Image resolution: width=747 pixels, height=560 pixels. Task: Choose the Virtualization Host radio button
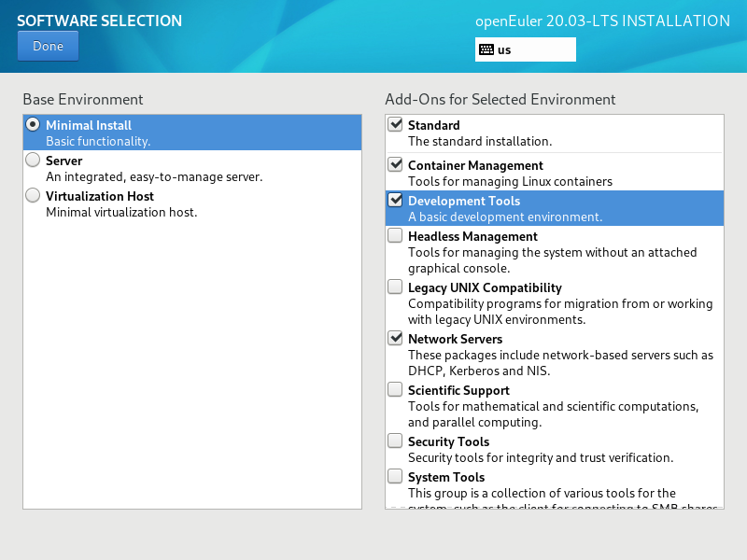pos(34,195)
